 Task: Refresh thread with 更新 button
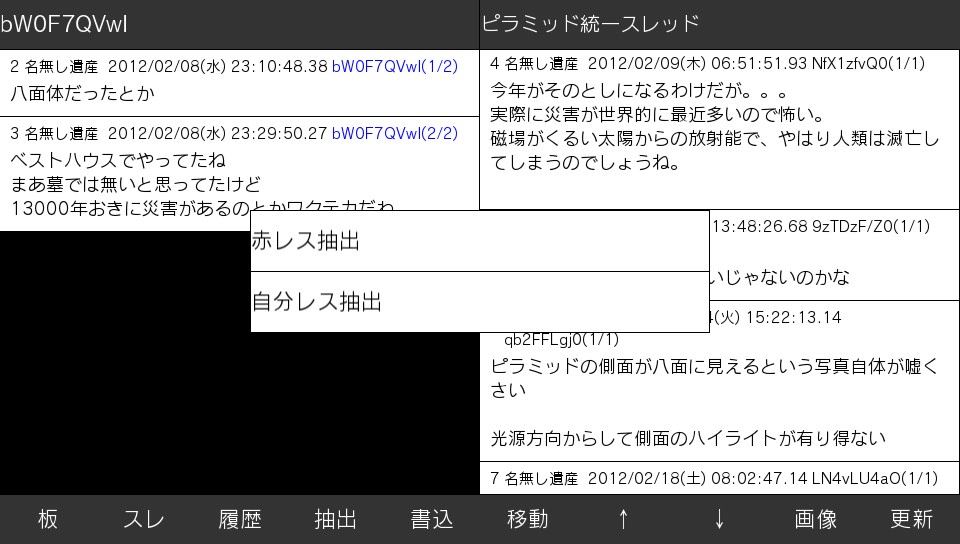click(912, 519)
